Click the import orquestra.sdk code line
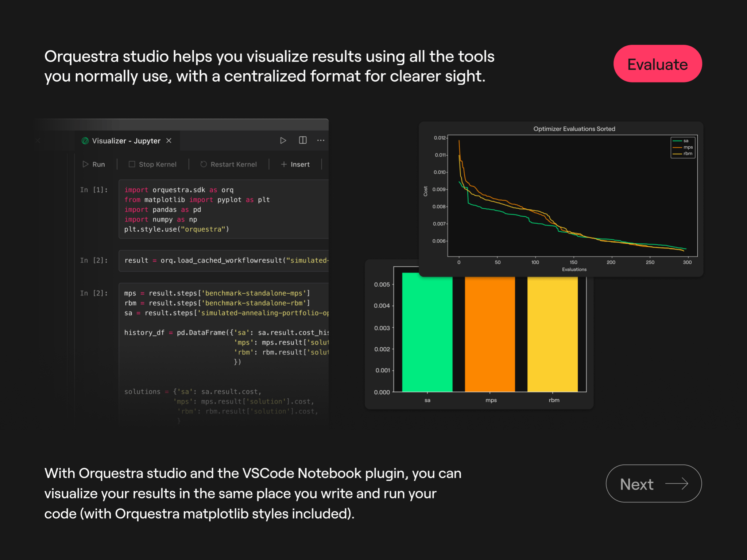Viewport: 747px width, 560px height. pos(179,190)
